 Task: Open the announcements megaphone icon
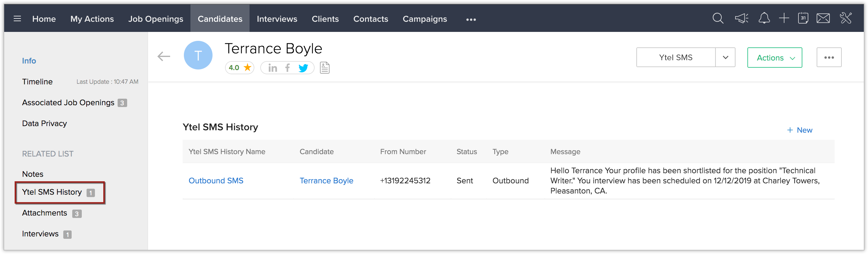pos(741,18)
